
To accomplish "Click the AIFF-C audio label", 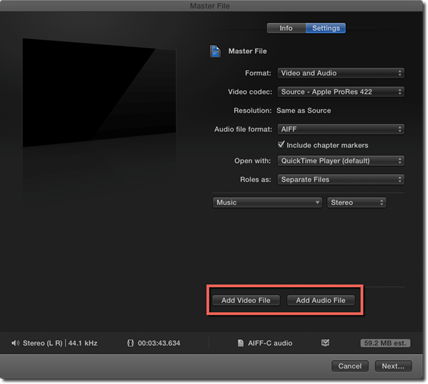I will [x=270, y=343].
